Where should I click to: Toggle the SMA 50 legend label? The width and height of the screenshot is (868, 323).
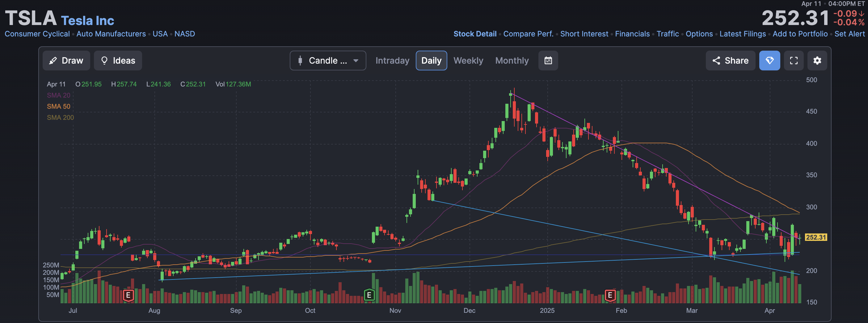point(58,107)
